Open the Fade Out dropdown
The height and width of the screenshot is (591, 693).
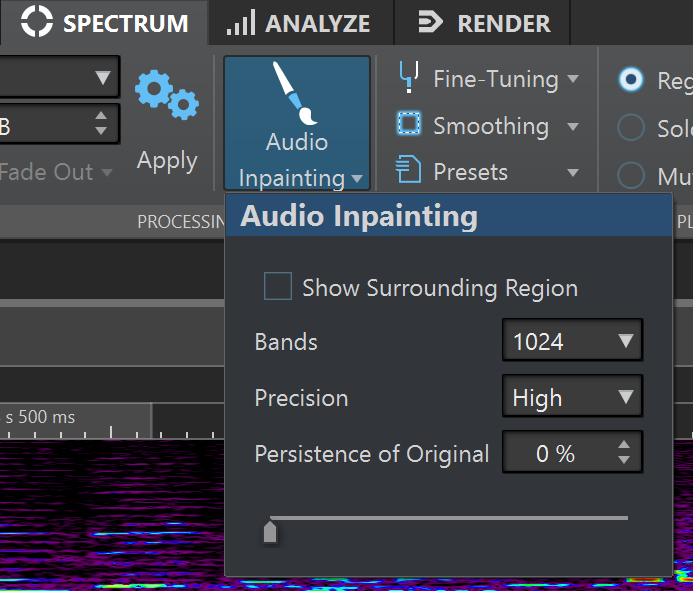pos(56,172)
